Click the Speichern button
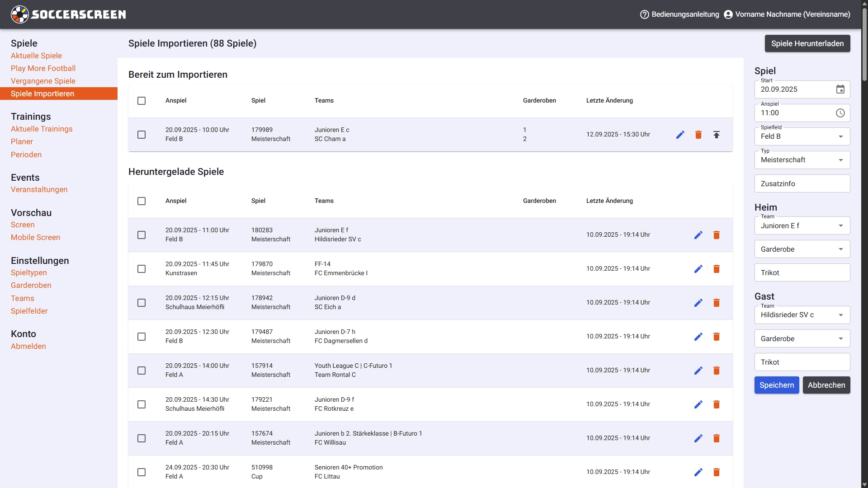The height and width of the screenshot is (488, 868). click(x=777, y=385)
